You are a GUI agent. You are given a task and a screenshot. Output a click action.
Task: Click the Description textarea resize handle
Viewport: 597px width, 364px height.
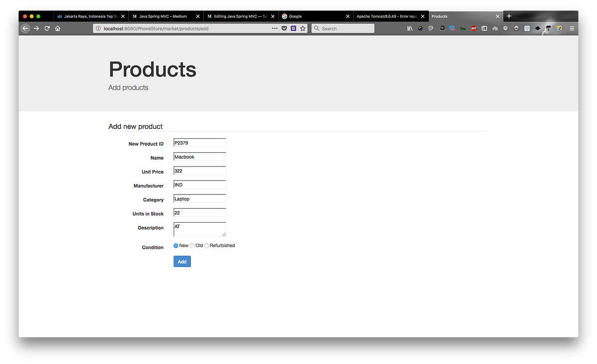[224, 234]
